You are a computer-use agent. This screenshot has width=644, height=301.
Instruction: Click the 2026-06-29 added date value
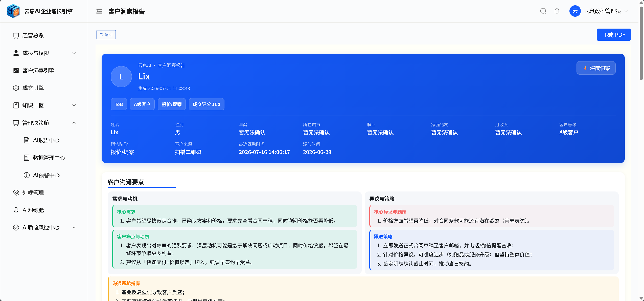tap(317, 152)
